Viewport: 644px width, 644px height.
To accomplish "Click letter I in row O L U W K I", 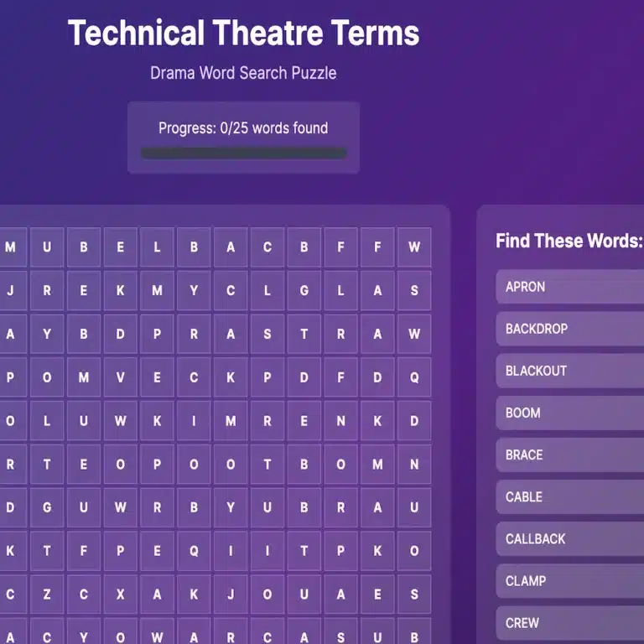I will pyautogui.click(x=194, y=421).
